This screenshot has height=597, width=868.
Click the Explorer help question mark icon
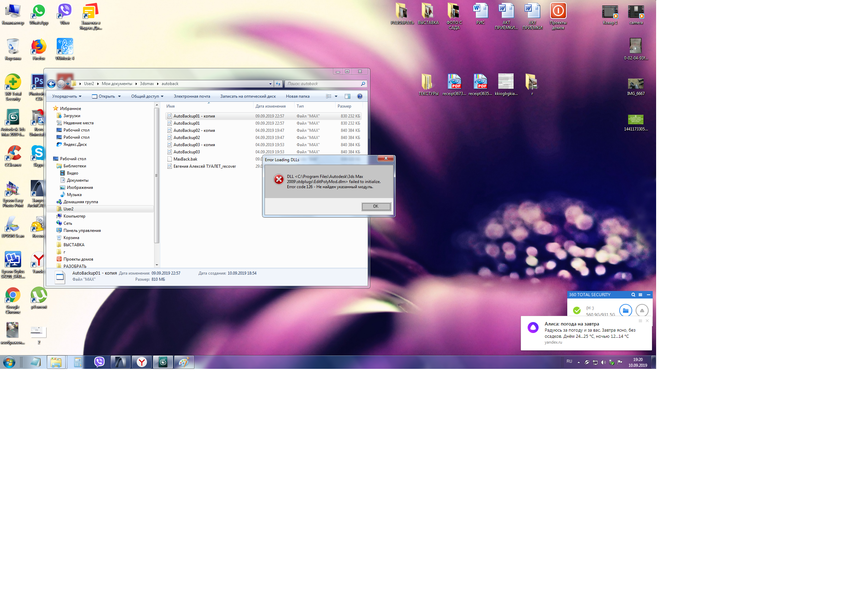360,97
